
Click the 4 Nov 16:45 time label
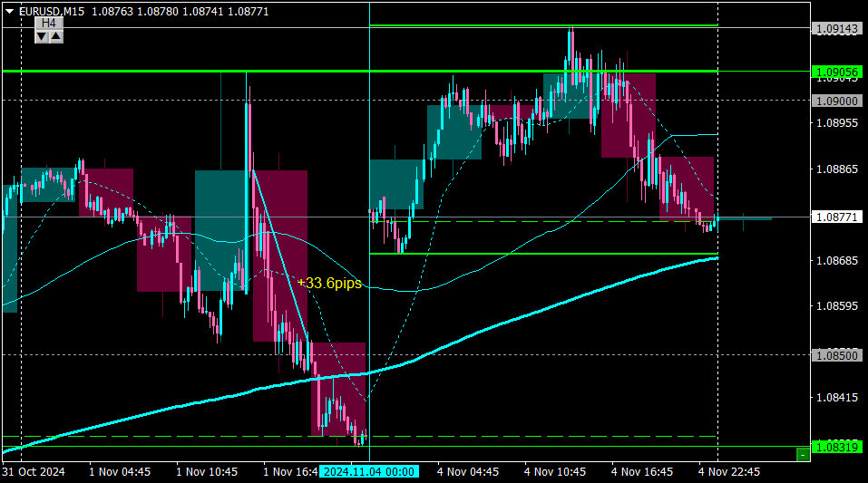click(642, 472)
